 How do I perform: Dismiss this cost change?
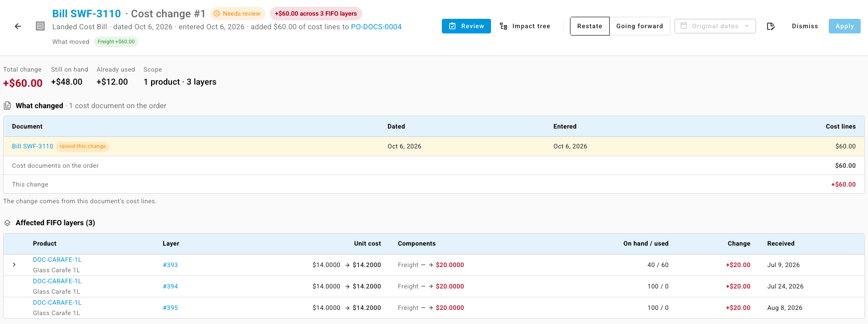[x=805, y=26]
